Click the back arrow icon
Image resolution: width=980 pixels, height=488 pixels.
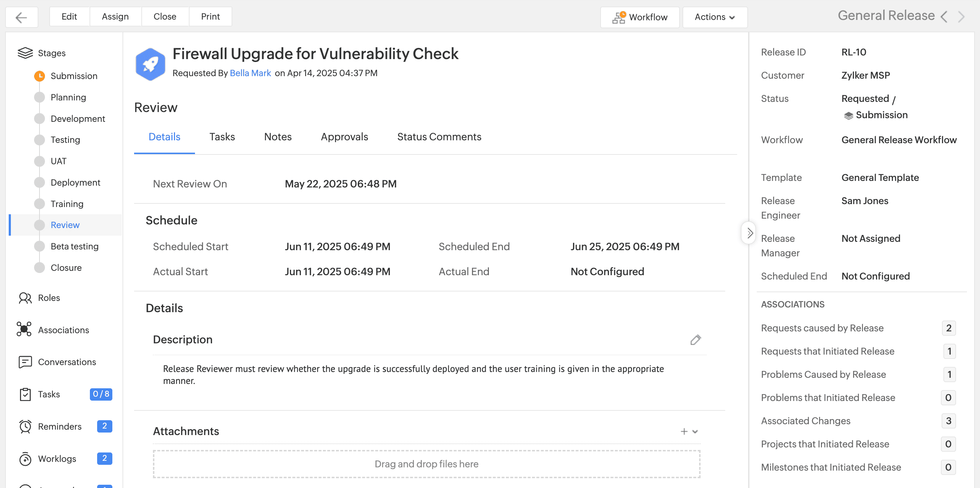pos(21,17)
